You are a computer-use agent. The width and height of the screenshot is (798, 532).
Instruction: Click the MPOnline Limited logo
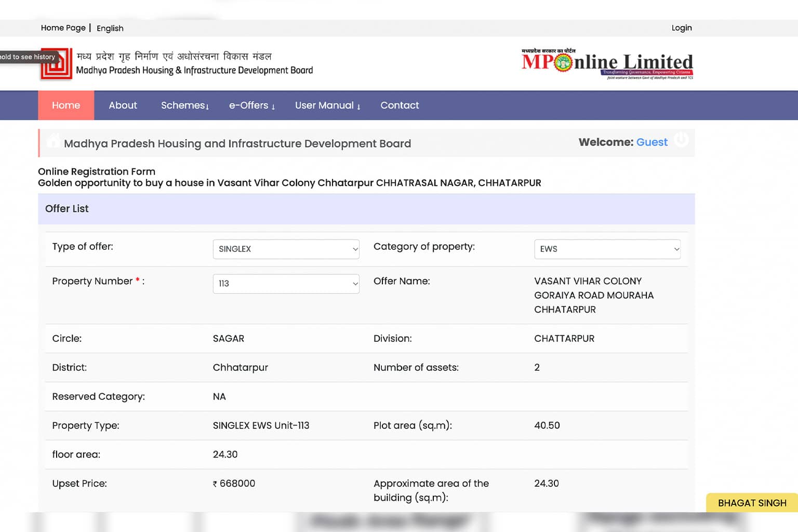(x=607, y=64)
